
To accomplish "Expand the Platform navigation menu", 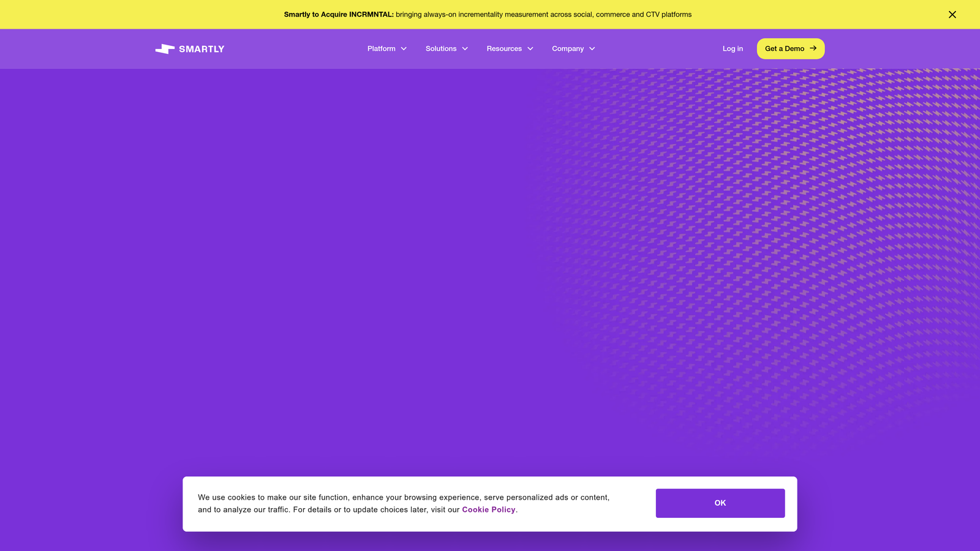I will pos(382,48).
